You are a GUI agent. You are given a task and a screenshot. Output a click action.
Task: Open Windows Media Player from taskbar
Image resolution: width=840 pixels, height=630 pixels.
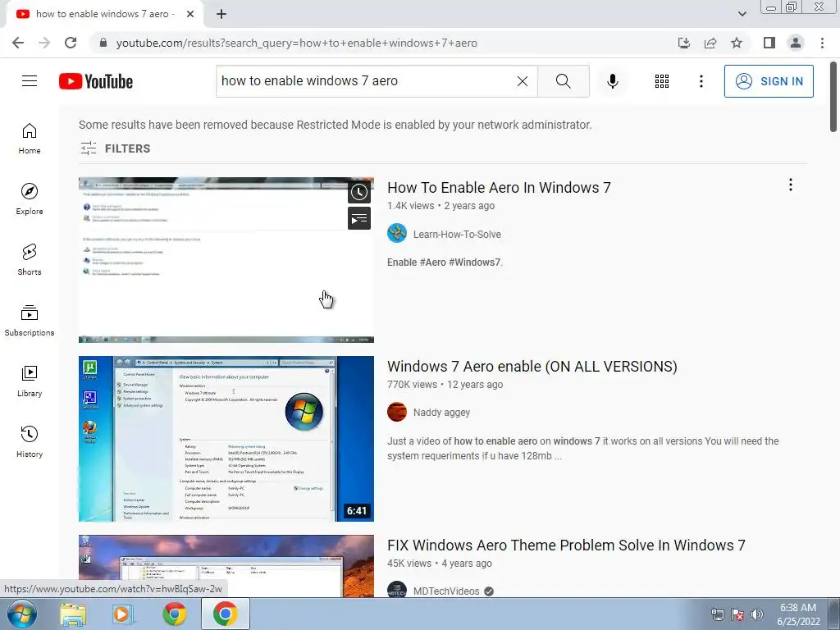[x=123, y=614]
